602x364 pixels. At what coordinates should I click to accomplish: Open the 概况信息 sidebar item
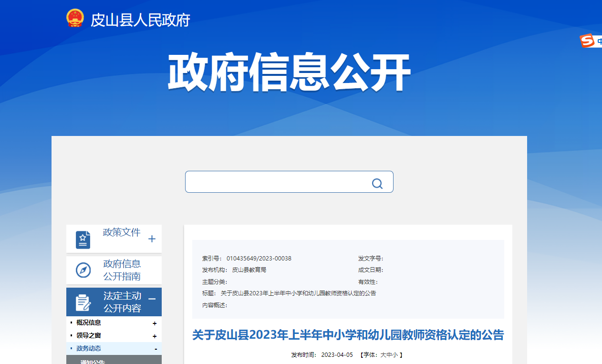pyautogui.click(x=89, y=323)
